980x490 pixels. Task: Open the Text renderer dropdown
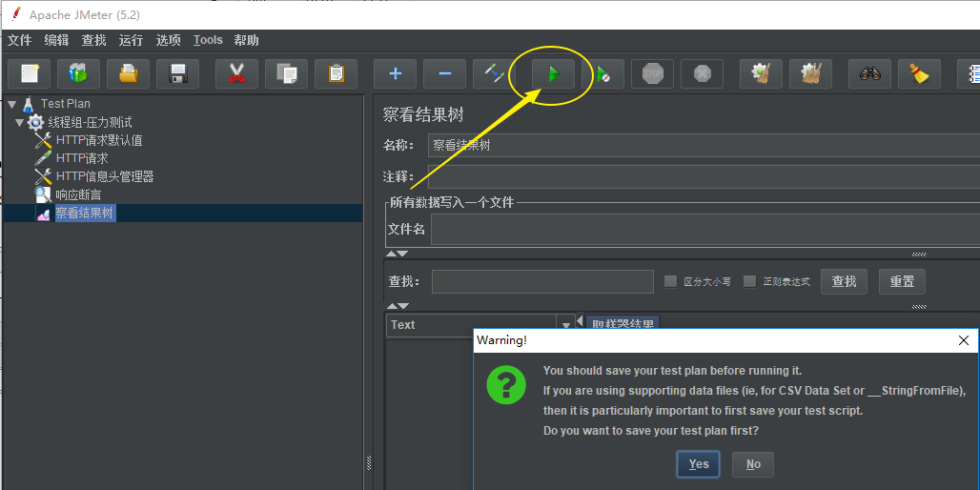(x=566, y=325)
